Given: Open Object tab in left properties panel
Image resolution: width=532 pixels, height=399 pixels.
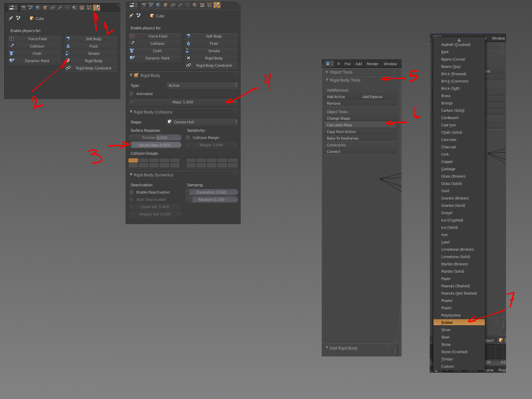Looking at the screenshot, I should (45, 8).
